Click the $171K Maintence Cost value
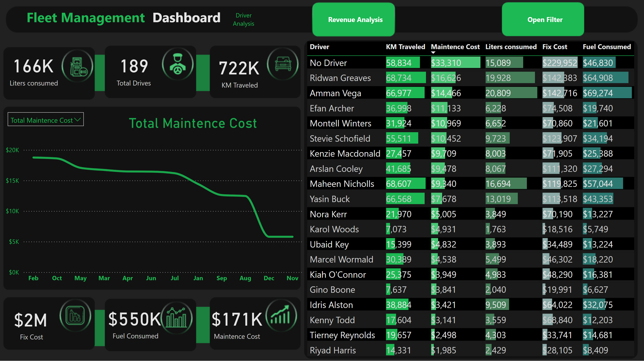 [237, 319]
